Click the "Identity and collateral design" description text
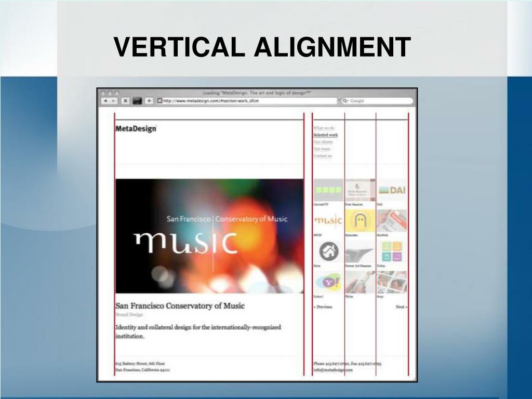Viewport: 532px width, 399px height. (x=198, y=331)
